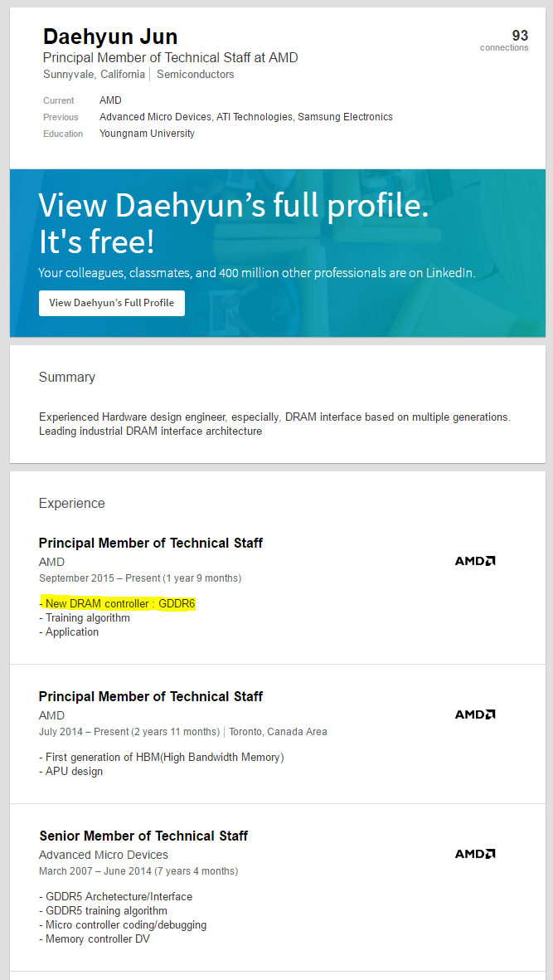Click the AMD logo beside Senior Member position

coord(475,854)
